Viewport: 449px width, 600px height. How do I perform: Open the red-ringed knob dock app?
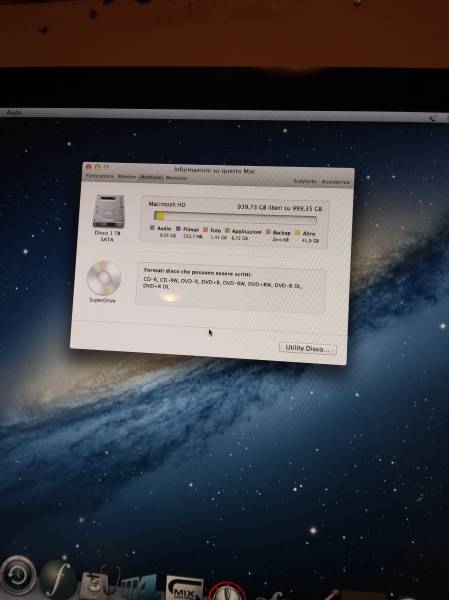[x=227, y=590]
